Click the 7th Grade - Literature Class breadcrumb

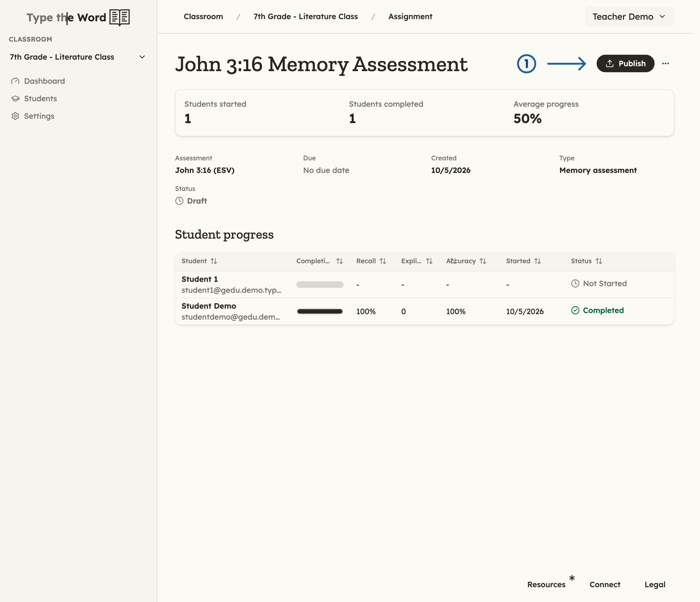(306, 17)
